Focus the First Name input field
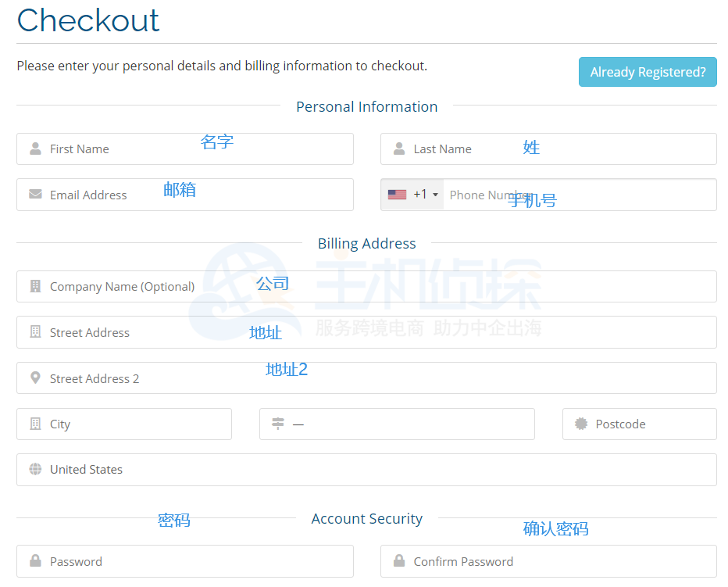The width and height of the screenshot is (728, 587). [x=185, y=149]
